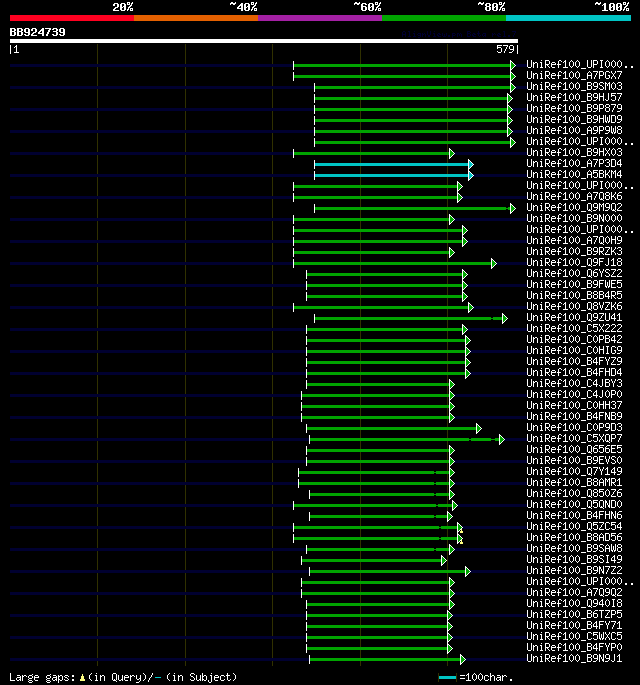The width and height of the screenshot is (640, 685).
Task: Select the UniRef100_B9RZK3 label
Action: (x=574, y=252)
